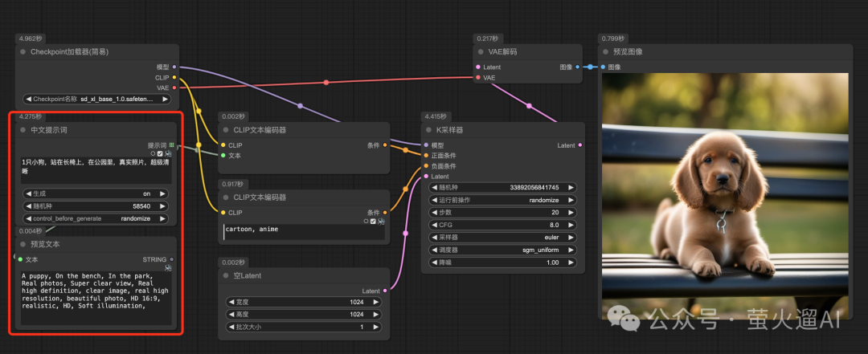This screenshot has height=354, width=868.
Task: Open the 运行前操作 randomize dropdown
Action: tap(502, 200)
